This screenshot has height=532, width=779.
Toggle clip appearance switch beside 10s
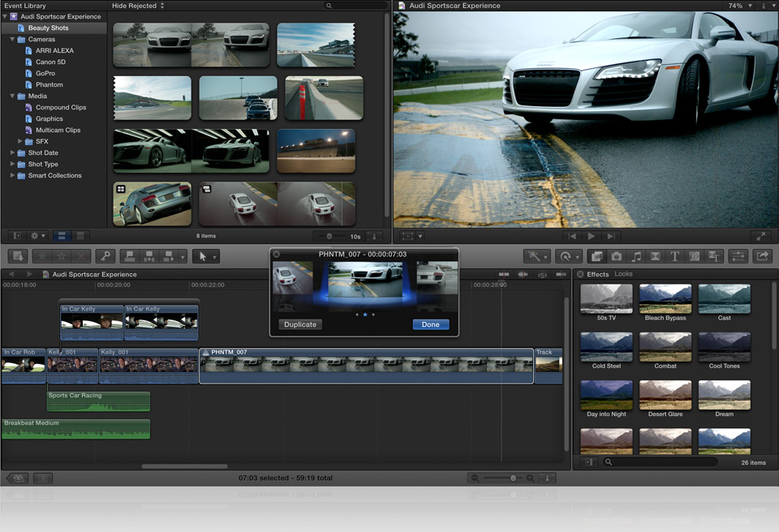tap(375, 237)
